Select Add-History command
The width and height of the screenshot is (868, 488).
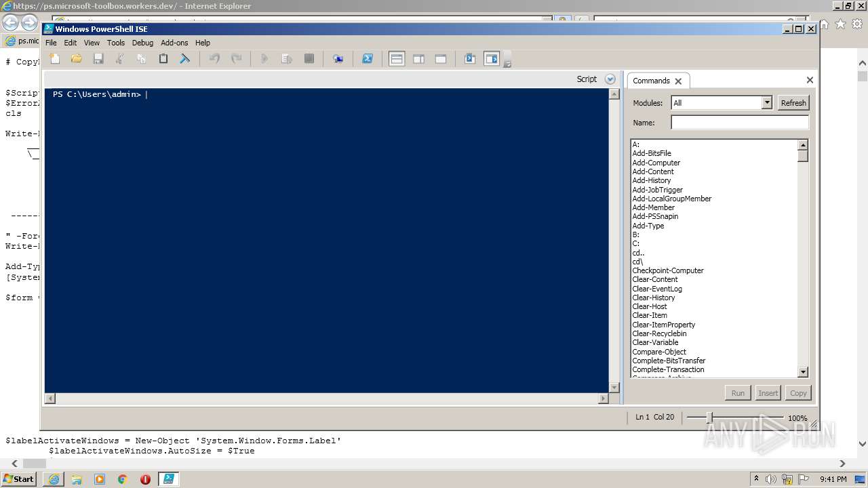pos(652,180)
